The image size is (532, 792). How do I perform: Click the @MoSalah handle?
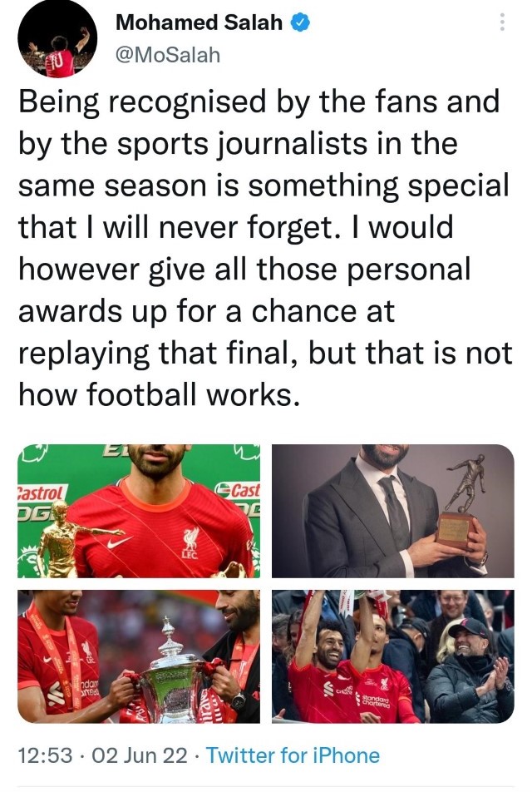(168, 55)
